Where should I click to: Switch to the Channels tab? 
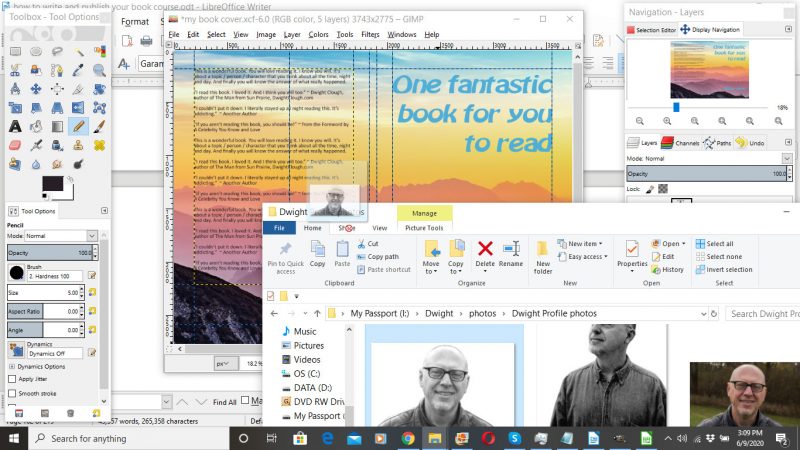point(681,143)
